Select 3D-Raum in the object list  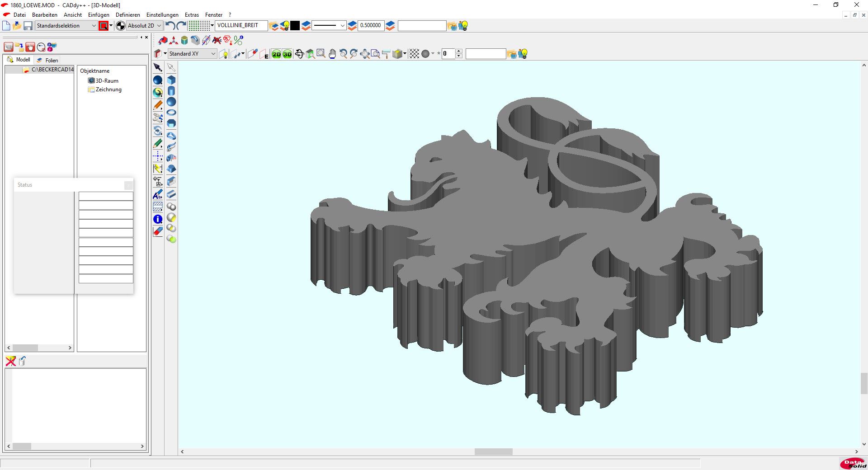[x=104, y=81]
